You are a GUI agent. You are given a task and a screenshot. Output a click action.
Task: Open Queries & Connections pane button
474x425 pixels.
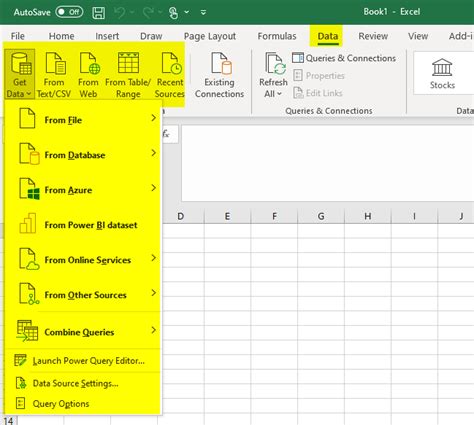tap(344, 58)
